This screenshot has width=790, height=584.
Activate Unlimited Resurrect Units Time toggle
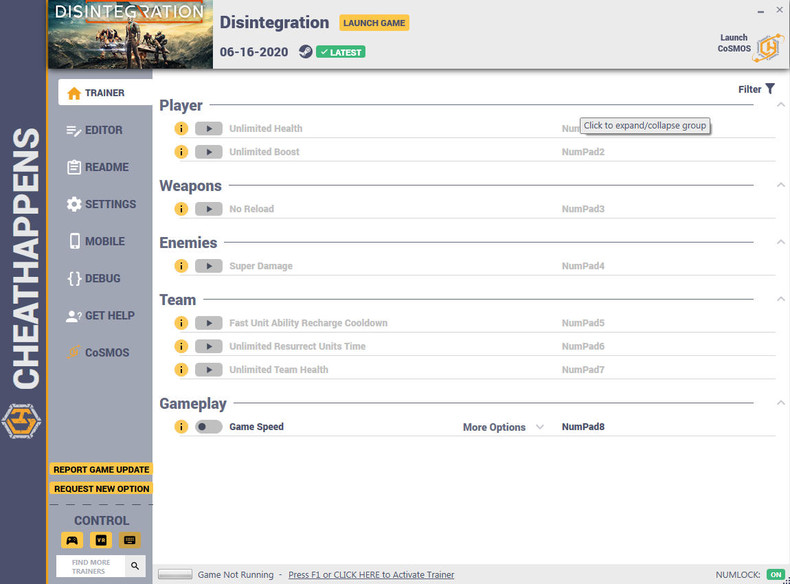click(x=209, y=346)
